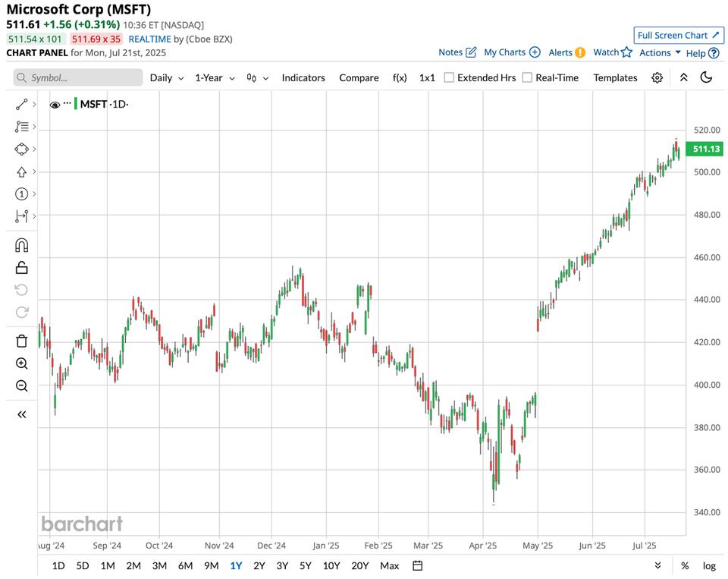Select the trend line drawing tool
The width and height of the screenshot is (728, 579).
pyautogui.click(x=21, y=105)
